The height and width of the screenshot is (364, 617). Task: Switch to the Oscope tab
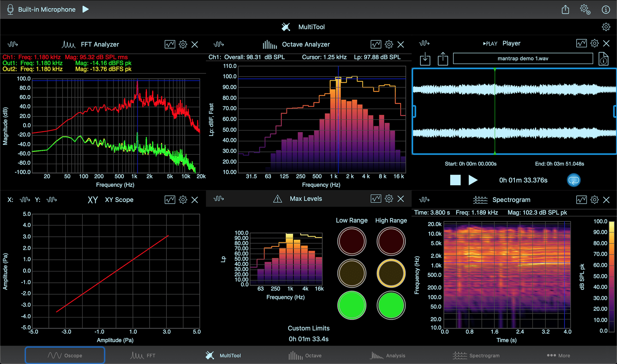(65, 355)
